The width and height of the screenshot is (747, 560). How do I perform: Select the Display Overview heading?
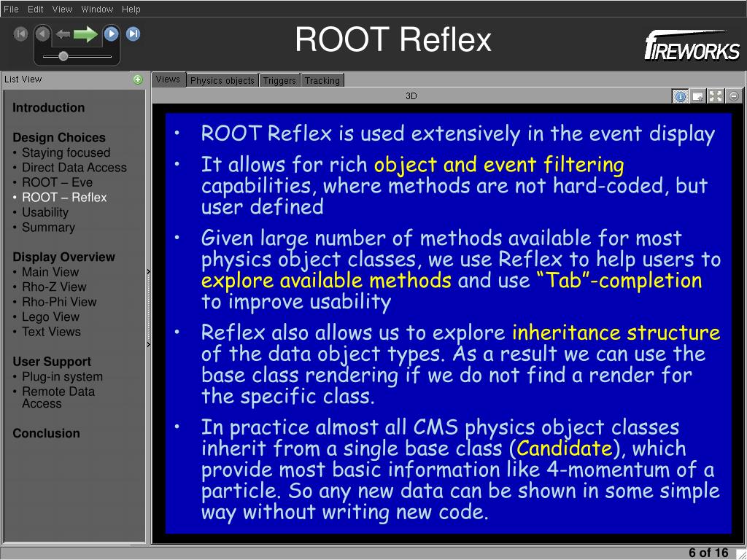click(x=64, y=257)
